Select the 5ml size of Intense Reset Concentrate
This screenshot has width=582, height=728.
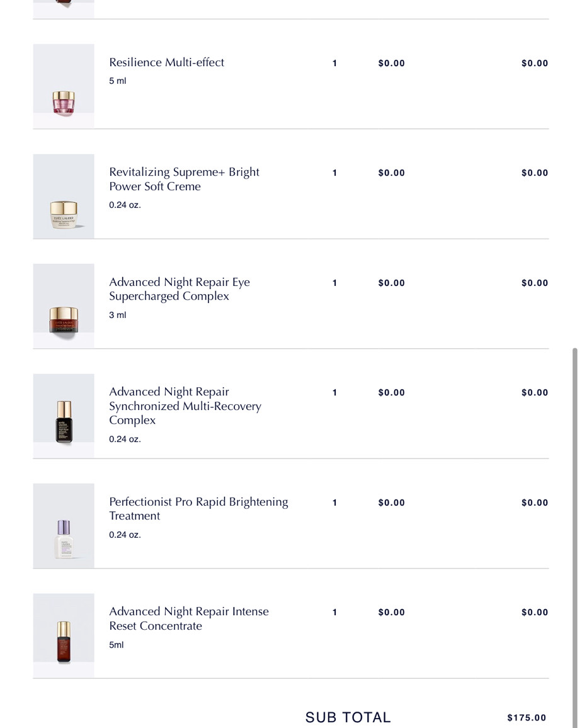pos(117,645)
